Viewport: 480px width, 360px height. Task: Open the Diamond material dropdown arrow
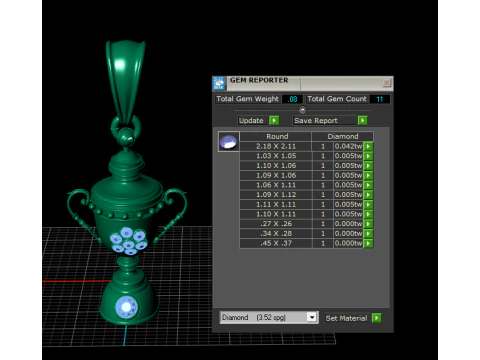312,317
